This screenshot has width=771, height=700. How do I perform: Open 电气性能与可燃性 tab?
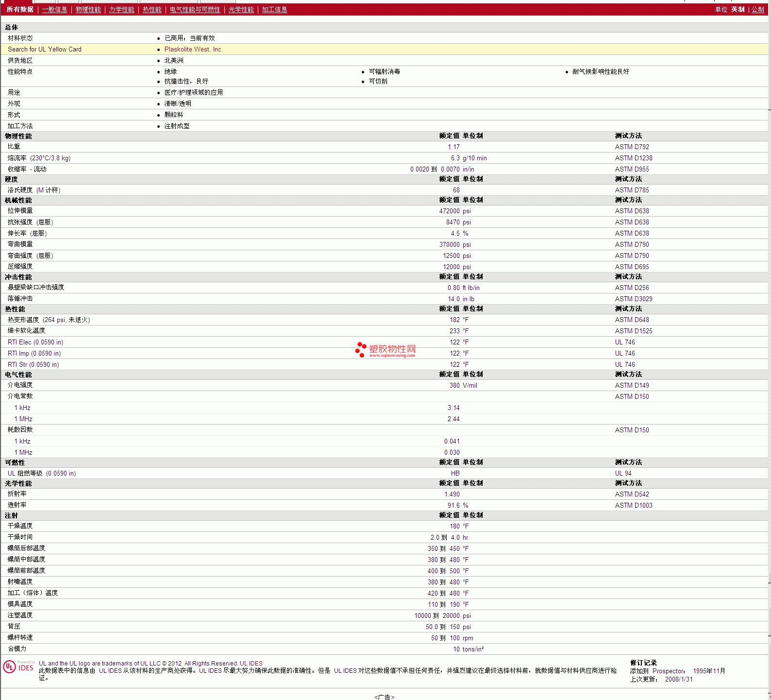tap(195, 9)
